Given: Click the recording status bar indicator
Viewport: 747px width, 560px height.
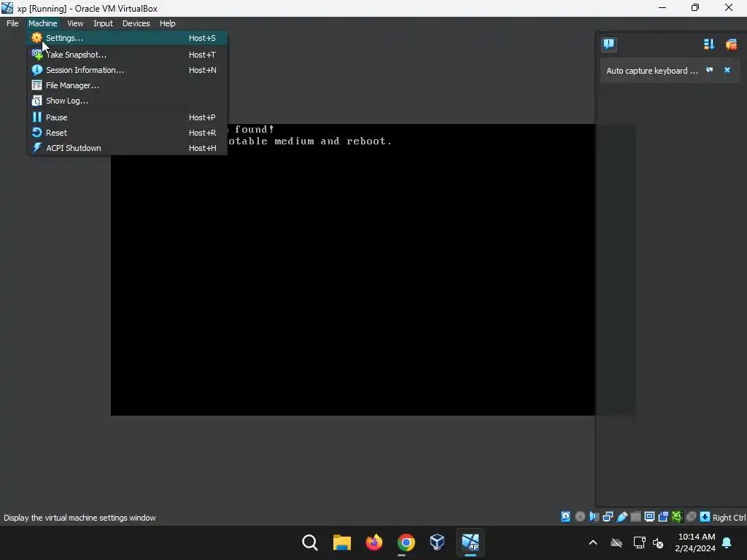Looking at the screenshot, I should click(663, 517).
